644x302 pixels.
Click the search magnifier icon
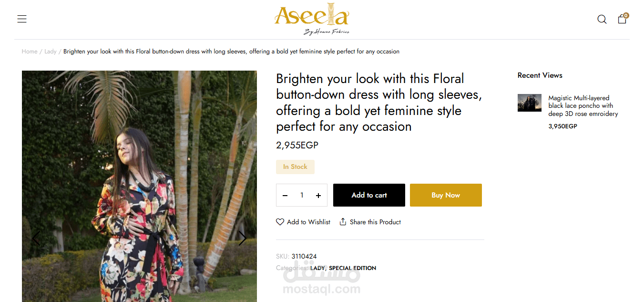(x=602, y=19)
